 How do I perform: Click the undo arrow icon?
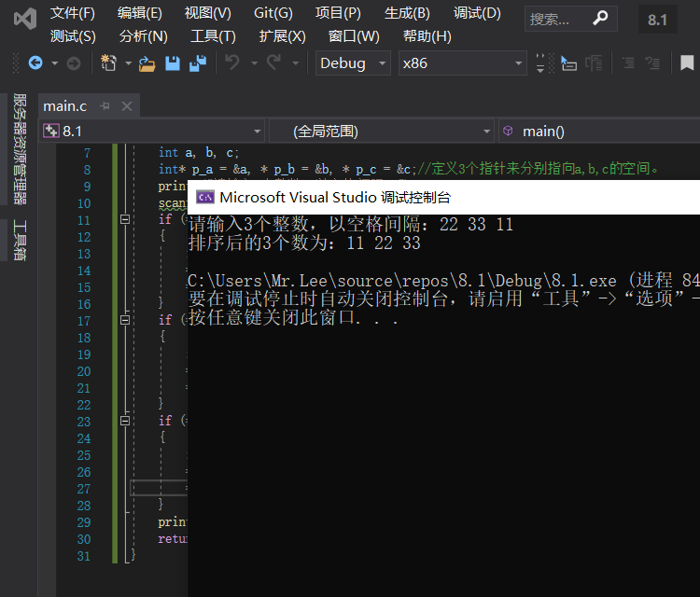coord(232,62)
